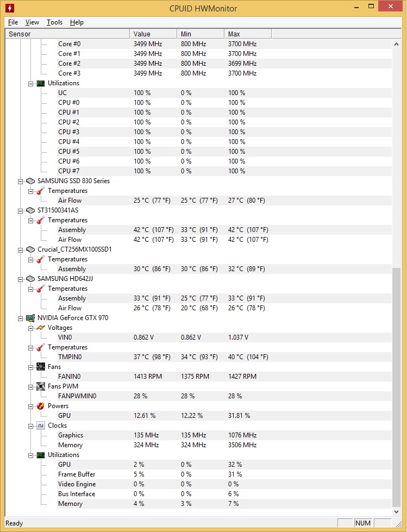Click the Value column header
The image size is (407, 532).
point(153,34)
